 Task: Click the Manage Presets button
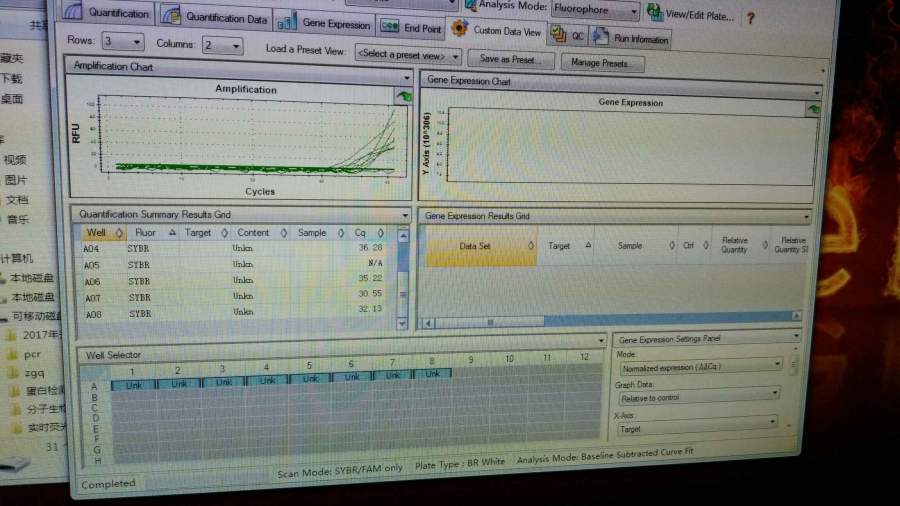[x=602, y=63]
